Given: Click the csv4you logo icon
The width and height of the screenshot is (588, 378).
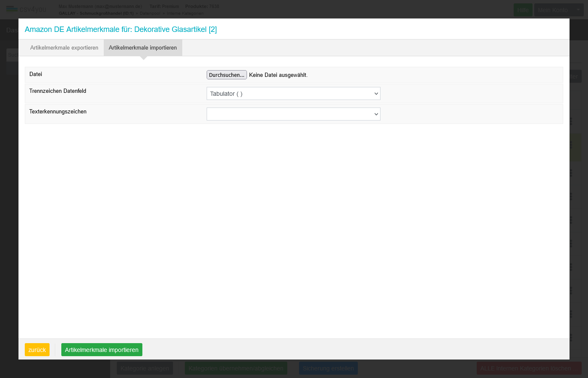Looking at the screenshot, I should (12, 9).
